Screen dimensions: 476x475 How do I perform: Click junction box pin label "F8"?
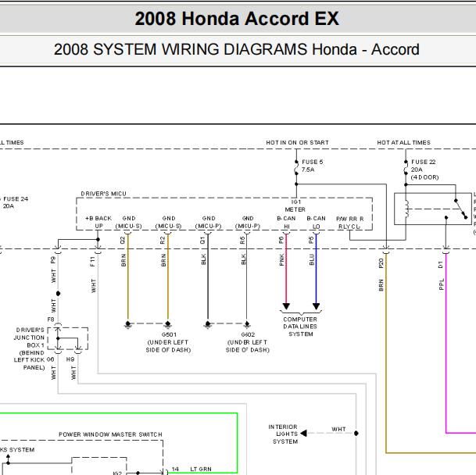51,320
